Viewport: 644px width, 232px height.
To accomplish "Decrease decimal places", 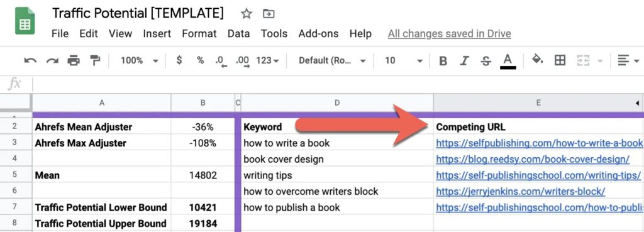I will [x=221, y=61].
